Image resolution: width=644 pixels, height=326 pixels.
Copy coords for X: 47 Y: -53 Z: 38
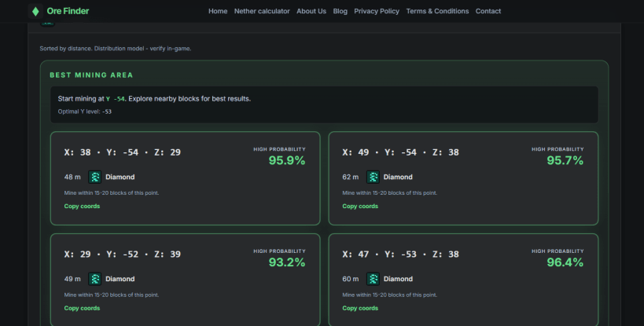click(360, 308)
